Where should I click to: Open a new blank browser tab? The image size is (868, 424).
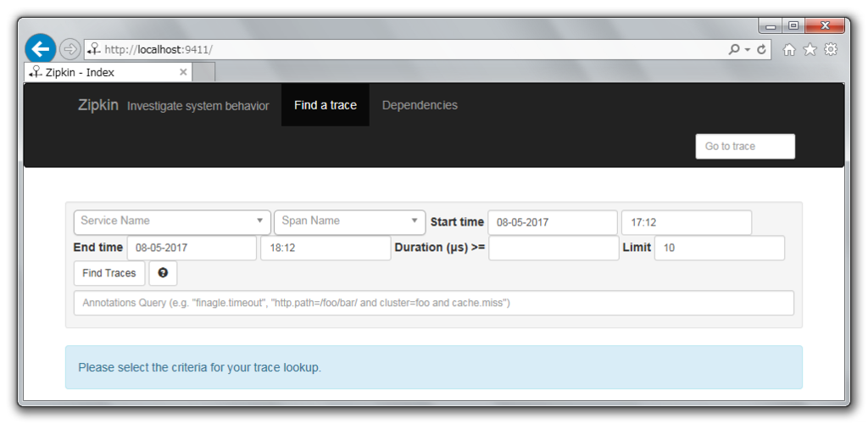tap(203, 72)
